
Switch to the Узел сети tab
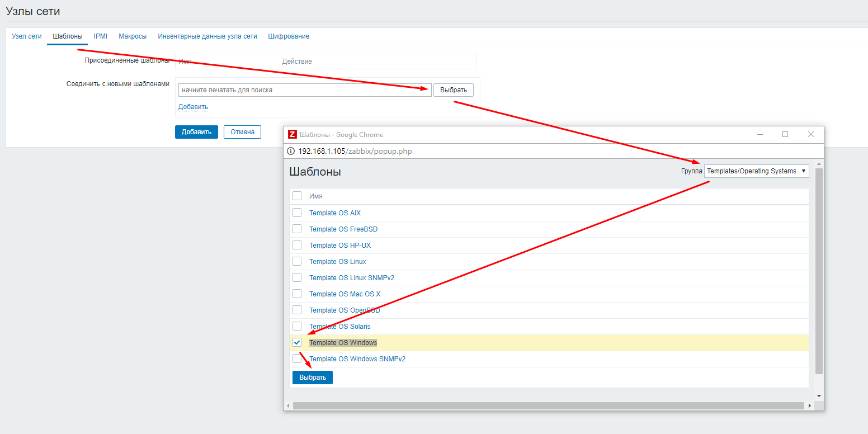click(x=27, y=36)
